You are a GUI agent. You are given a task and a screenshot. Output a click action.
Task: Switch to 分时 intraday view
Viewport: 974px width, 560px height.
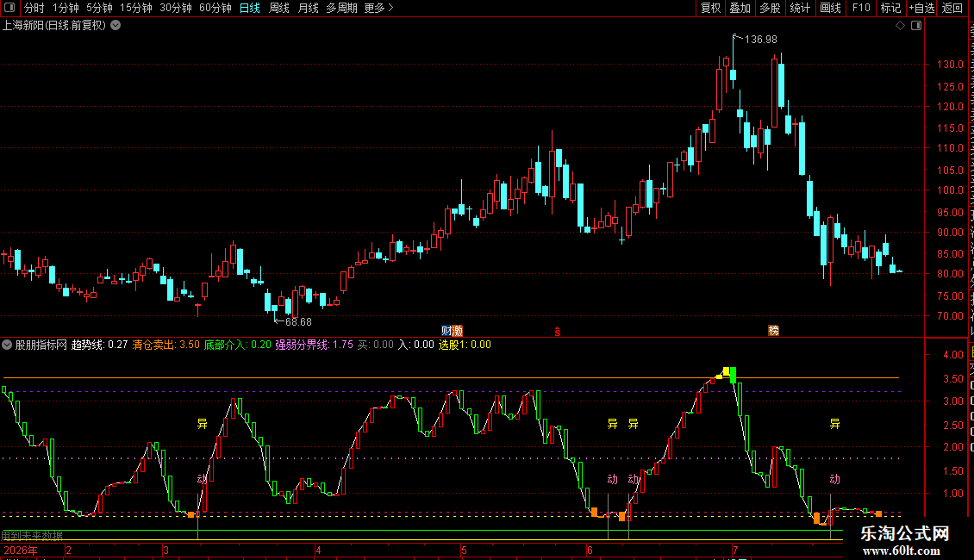[x=34, y=8]
